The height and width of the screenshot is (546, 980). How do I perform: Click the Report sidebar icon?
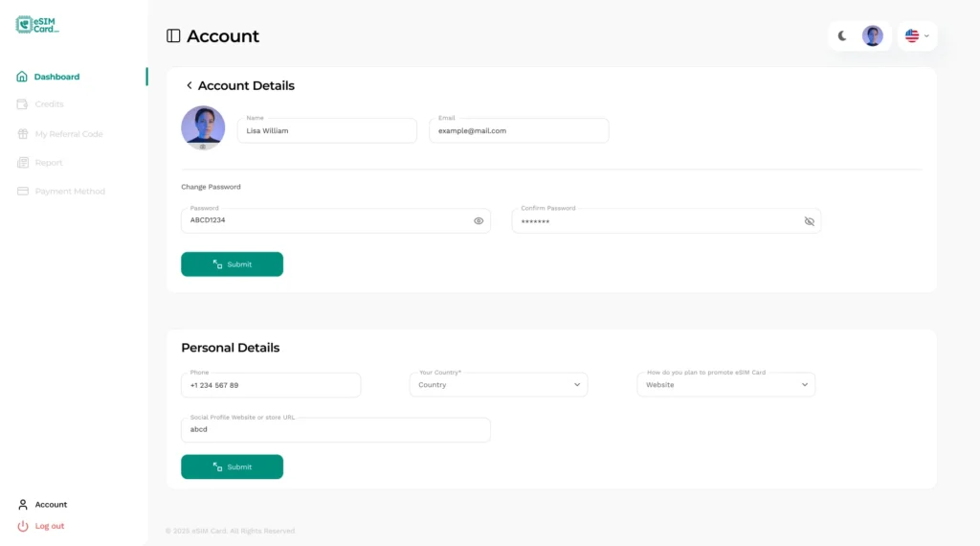pyautogui.click(x=23, y=163)
